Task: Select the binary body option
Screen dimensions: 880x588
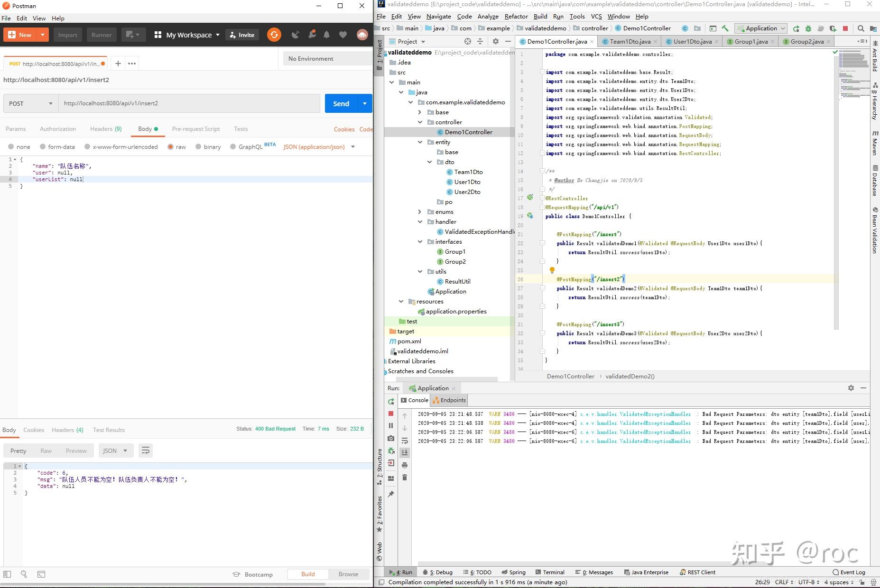Action: click(209, 147)
